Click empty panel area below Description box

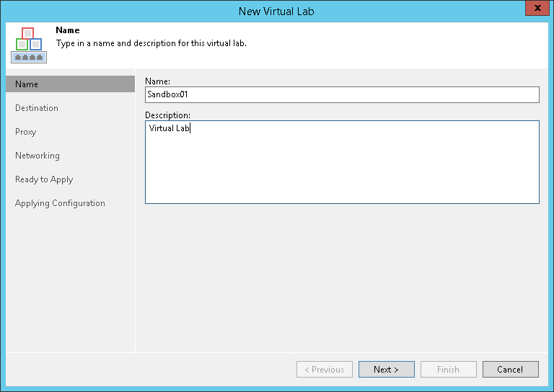pyautogui.click(x=342, y=274)
